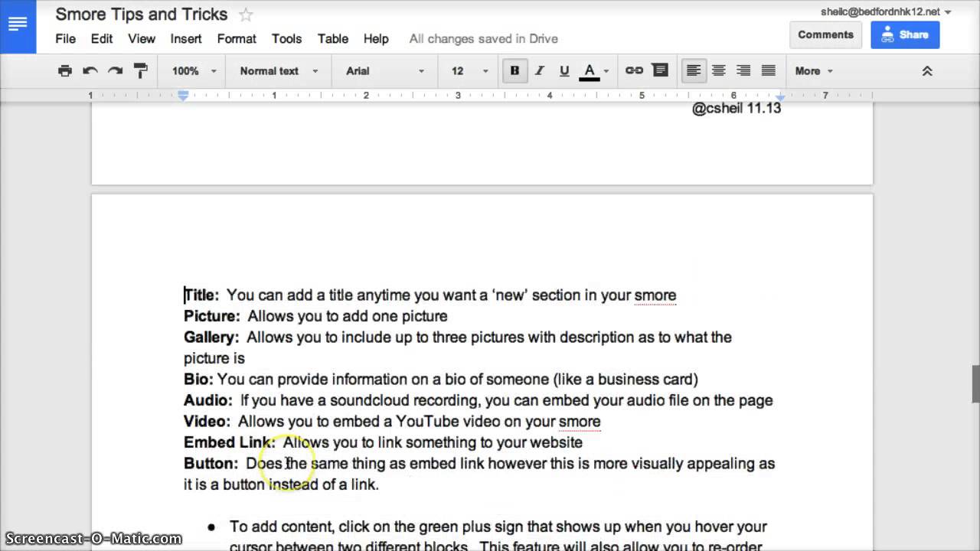Click the misspelled word 'smore' in Title line

click(x=655, y=295)
